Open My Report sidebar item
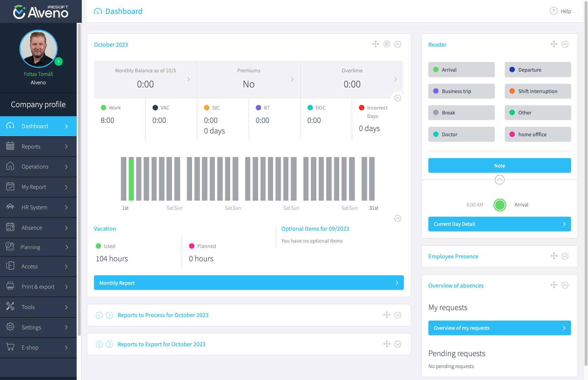The image size is (588, 380). 38,187
